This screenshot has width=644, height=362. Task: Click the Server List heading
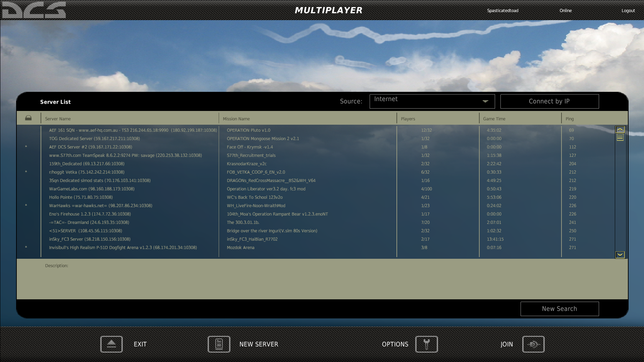click(x=55, y=102)
